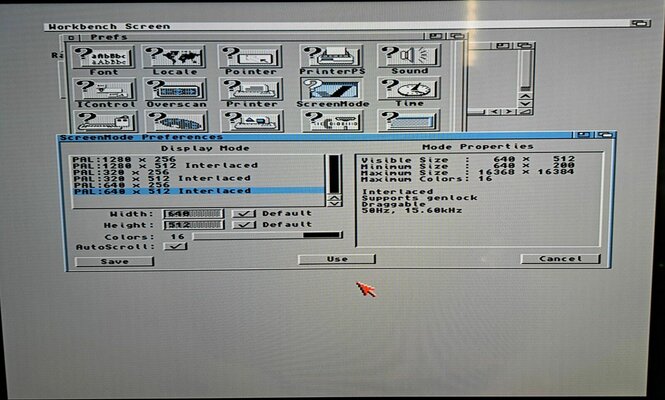Click the Prefs window title bar
665x400 pixels.
[x=250, y=37]
